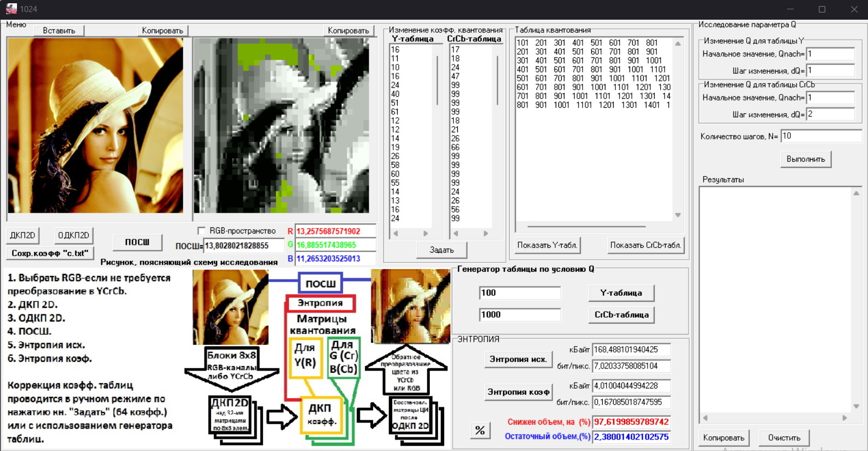
Task: Click Копировать under the Результаты box
Action: click(x=724, y=438)
